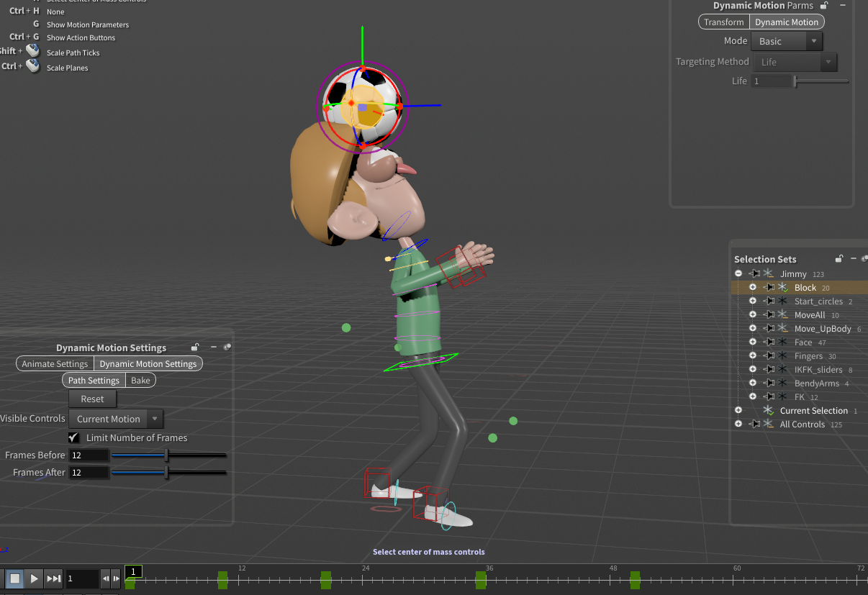868x595 pixels.
Task: Select the IKFK_sliders row text
Action: pos(818,370)
